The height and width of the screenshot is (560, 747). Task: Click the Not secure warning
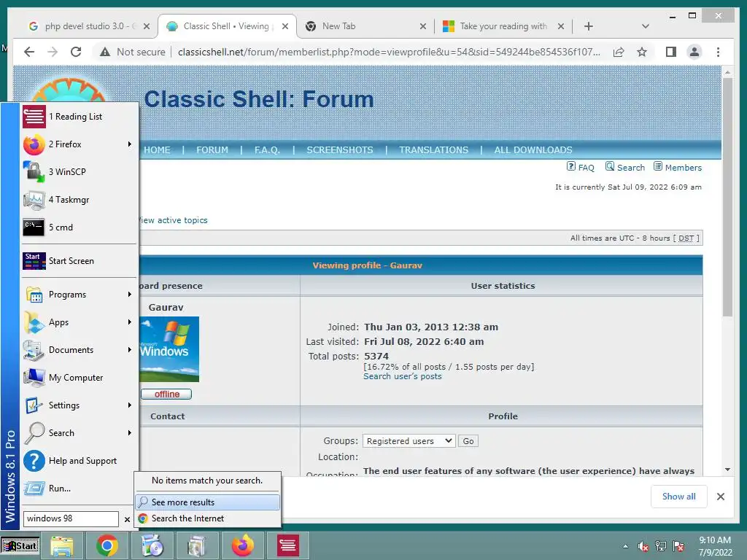(133, 52)
